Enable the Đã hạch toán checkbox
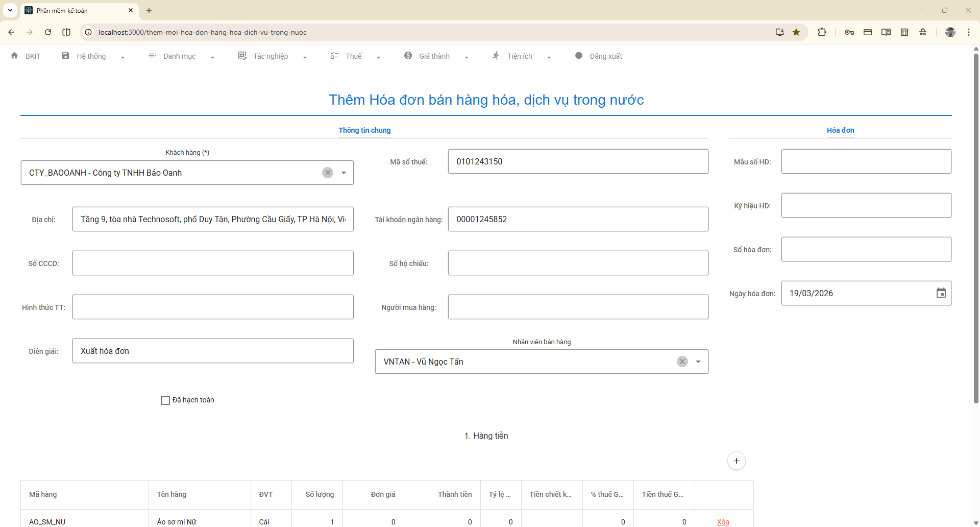980x527 pixels. tap(165, 400)
